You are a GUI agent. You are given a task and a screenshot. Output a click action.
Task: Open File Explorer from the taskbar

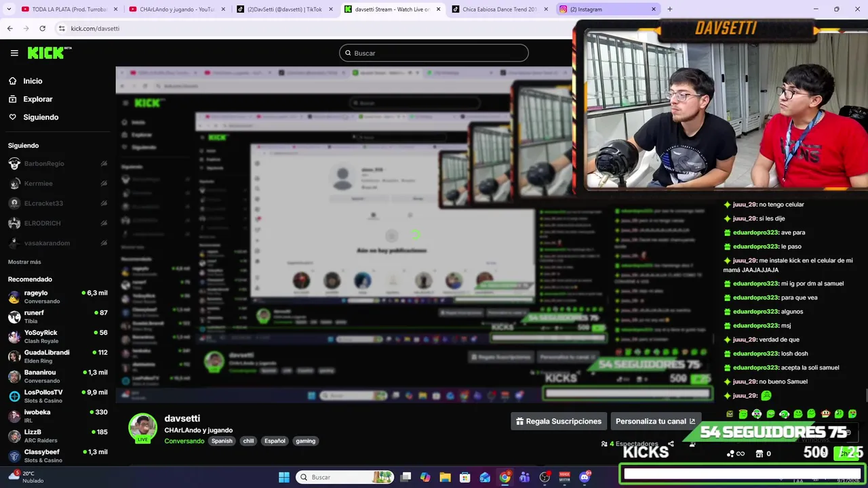445,477
